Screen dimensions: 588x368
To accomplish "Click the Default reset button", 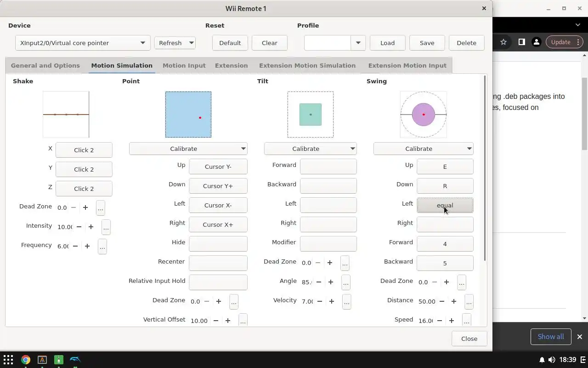I will [230, 43].
